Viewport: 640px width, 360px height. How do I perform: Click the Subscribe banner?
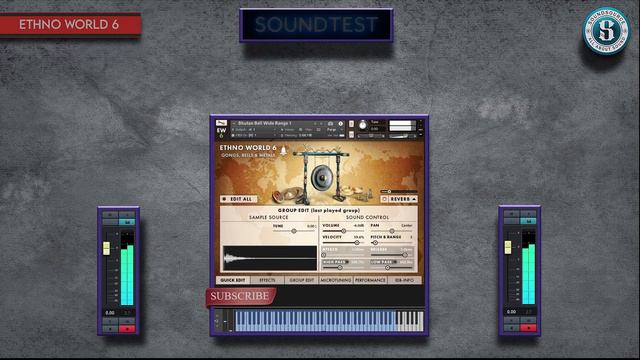tap(240, 296)
